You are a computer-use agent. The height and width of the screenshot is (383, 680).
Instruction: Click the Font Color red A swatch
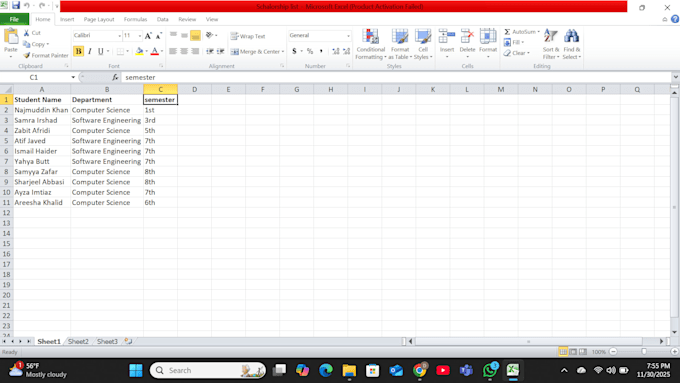[154, 52]
